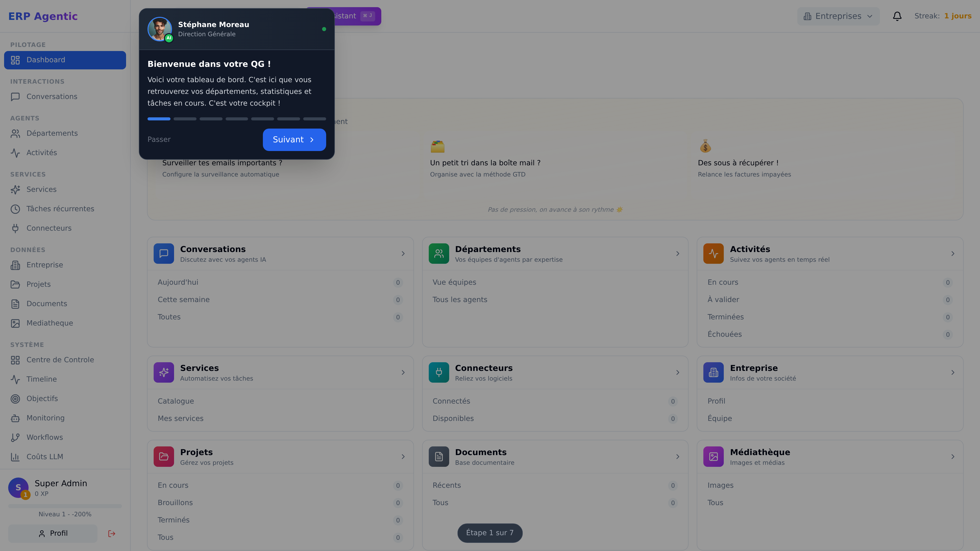The height and width of the screenshot is (551, 980).
Task: Click the logout icon next to Profil
Action: pyautogui.click(x=112, y=533)
